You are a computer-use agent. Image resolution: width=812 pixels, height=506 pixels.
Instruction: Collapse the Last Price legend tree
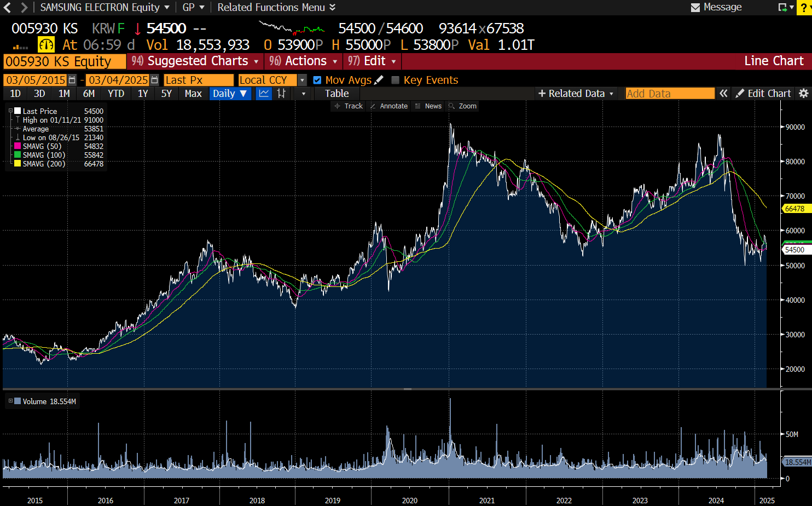pos(10,111)
